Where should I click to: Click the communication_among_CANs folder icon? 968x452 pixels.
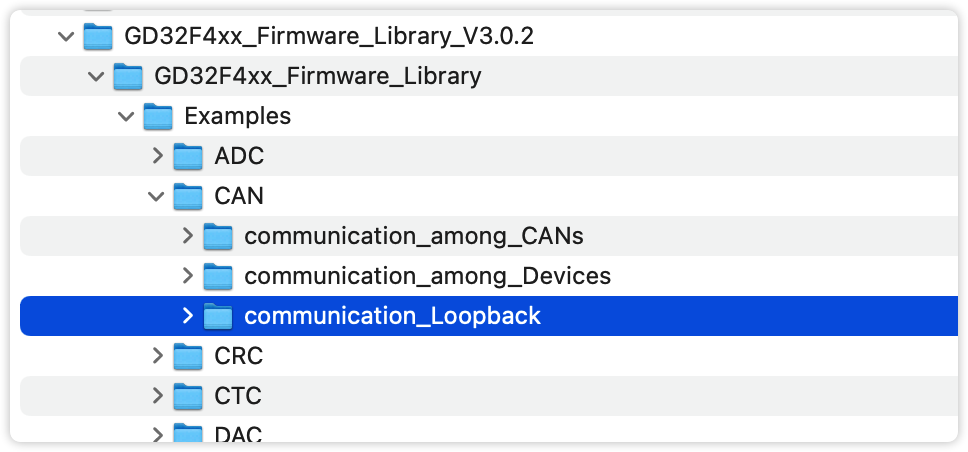pyautogui.click(x=218, y=236)
